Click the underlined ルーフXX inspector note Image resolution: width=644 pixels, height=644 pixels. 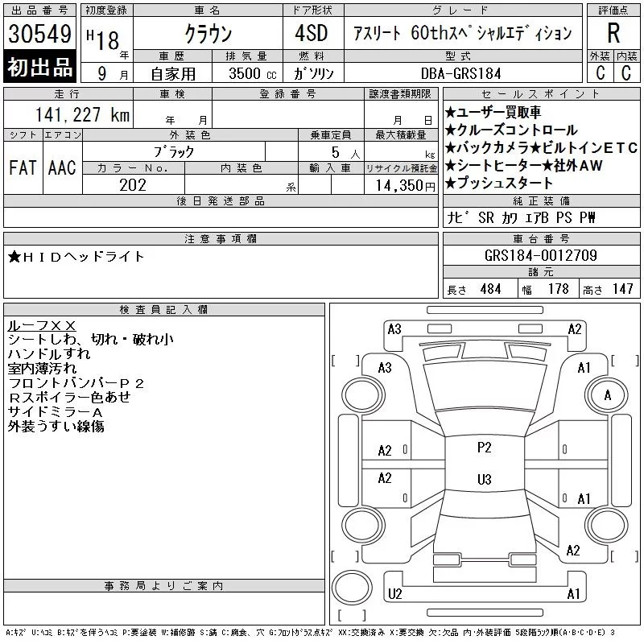(x=41, y=325)
